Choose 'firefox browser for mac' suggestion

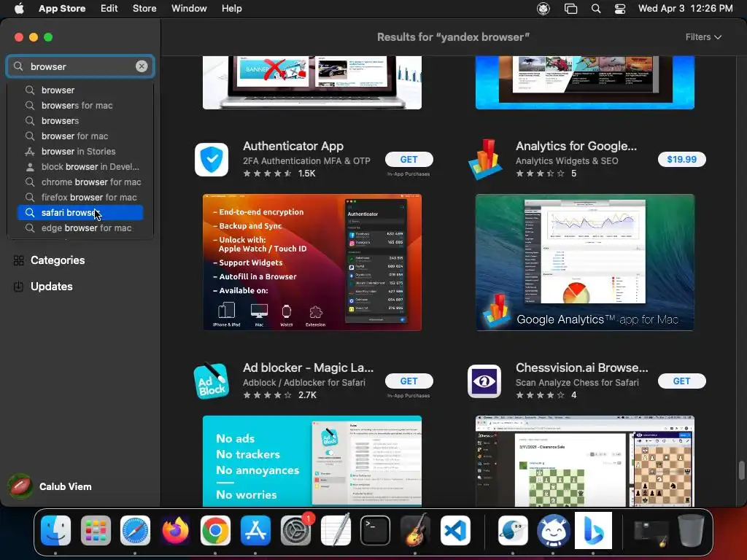click(x=80, y=197)
